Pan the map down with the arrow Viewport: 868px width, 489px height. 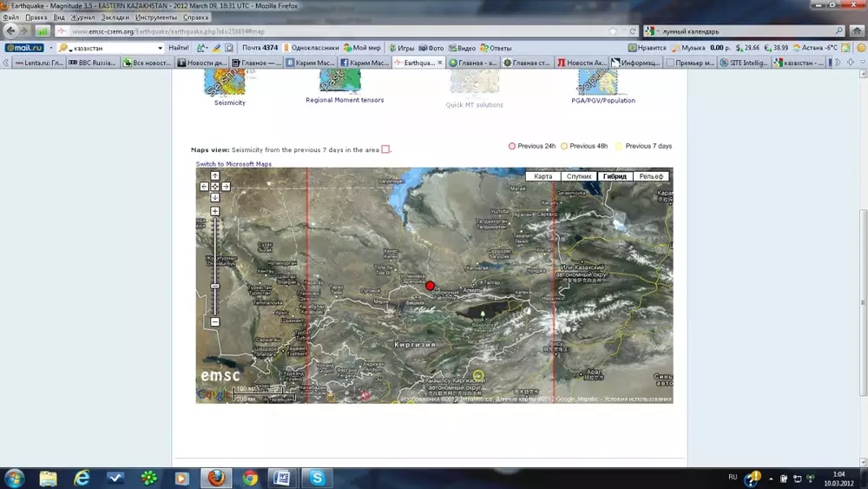(215, 197)
